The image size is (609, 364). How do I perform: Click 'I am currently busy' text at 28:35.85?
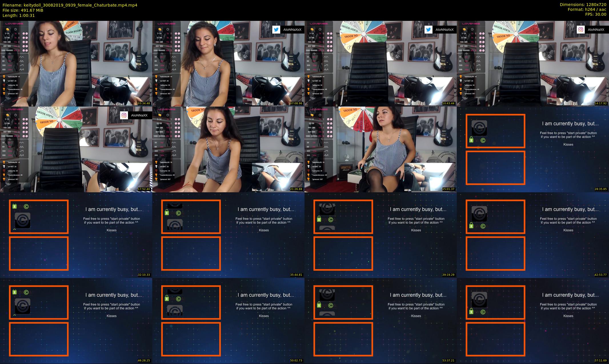pos(570,124)
